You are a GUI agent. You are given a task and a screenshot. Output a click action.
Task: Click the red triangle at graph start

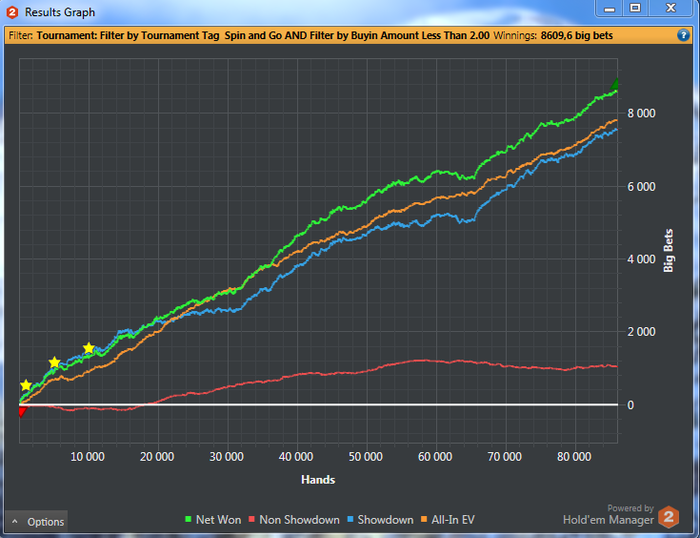pyautogui.click(x=22, y=412)
